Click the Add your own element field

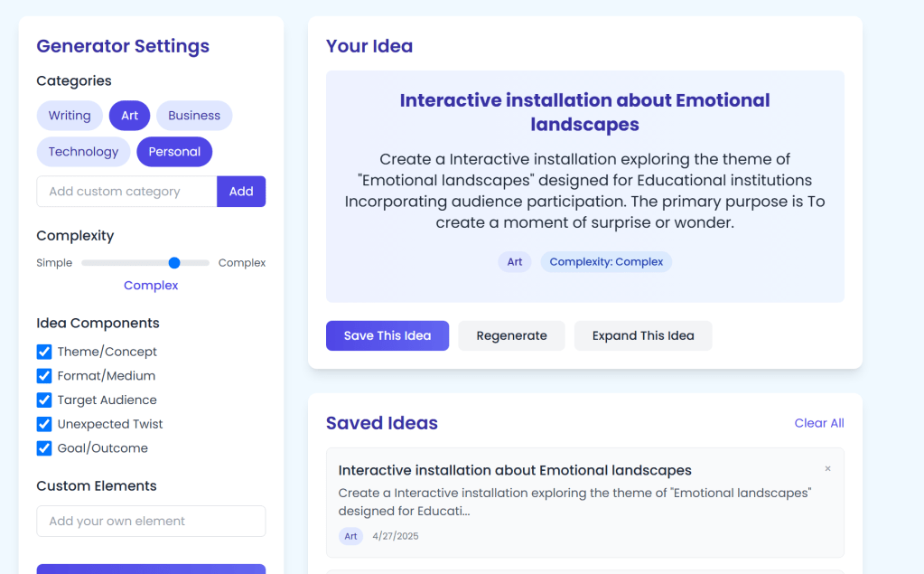151,522
